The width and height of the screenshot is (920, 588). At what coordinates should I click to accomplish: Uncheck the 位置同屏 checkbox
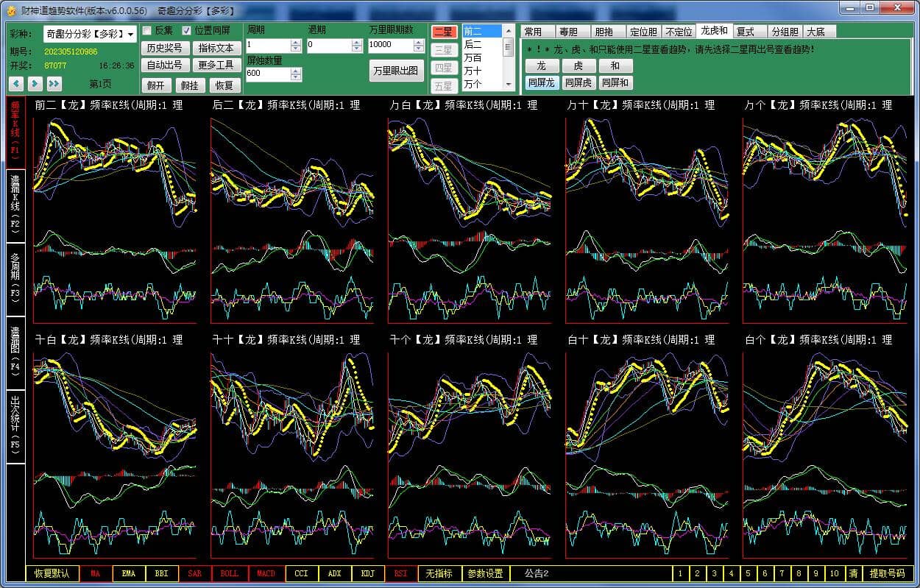pyautogui.click(x=187, y=31)
